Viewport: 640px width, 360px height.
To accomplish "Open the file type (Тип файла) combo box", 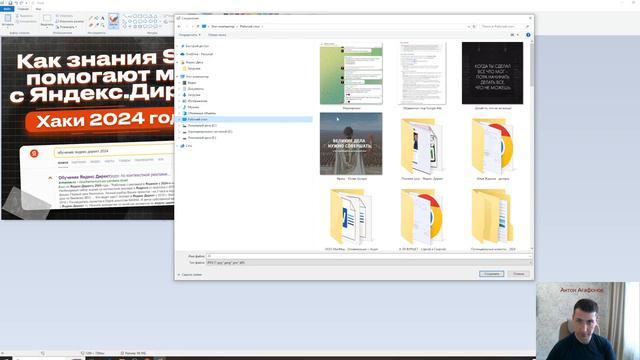I will point(369,262).
